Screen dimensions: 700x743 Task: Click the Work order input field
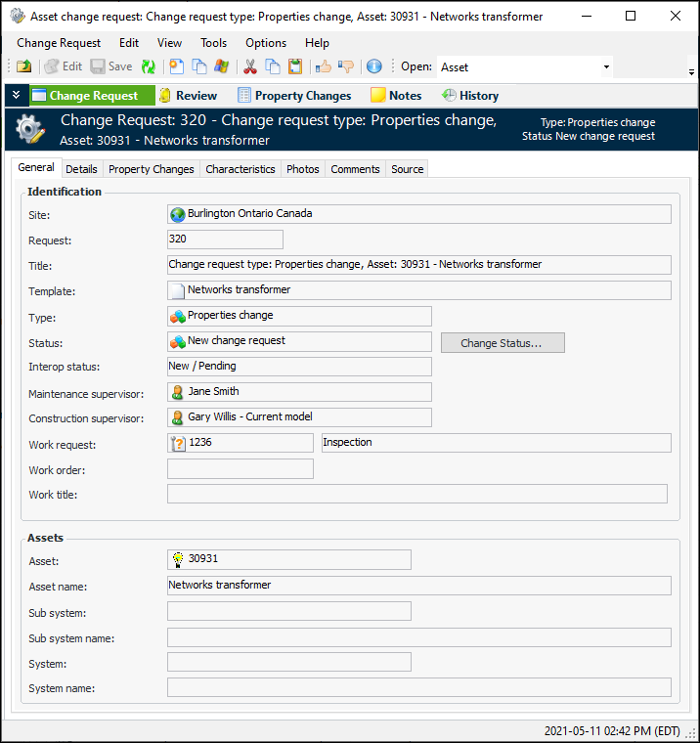tap(241, 469)
